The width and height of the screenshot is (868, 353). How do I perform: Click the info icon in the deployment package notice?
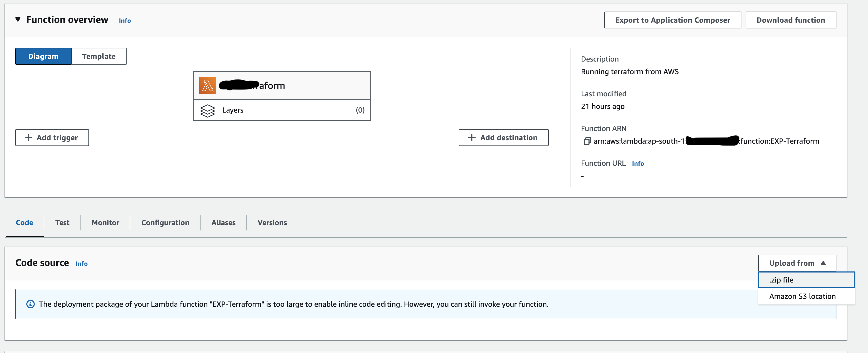[x=30, y=304]
